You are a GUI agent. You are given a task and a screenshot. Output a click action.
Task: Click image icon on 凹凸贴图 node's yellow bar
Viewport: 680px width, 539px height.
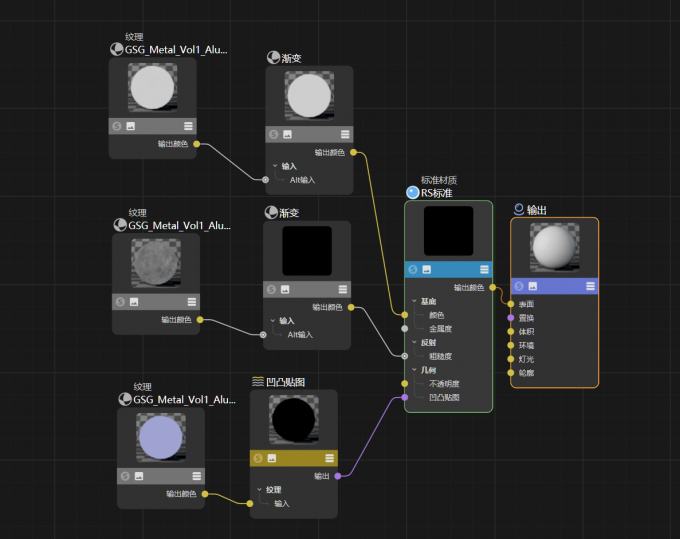(x=272, y=458)
